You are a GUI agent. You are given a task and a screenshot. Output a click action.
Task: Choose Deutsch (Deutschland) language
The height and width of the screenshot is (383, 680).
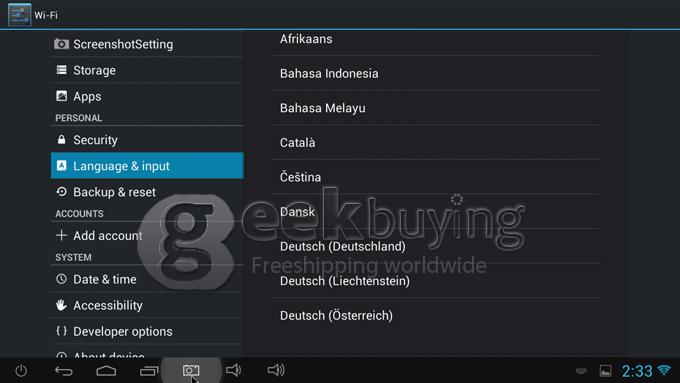(436, 246)
